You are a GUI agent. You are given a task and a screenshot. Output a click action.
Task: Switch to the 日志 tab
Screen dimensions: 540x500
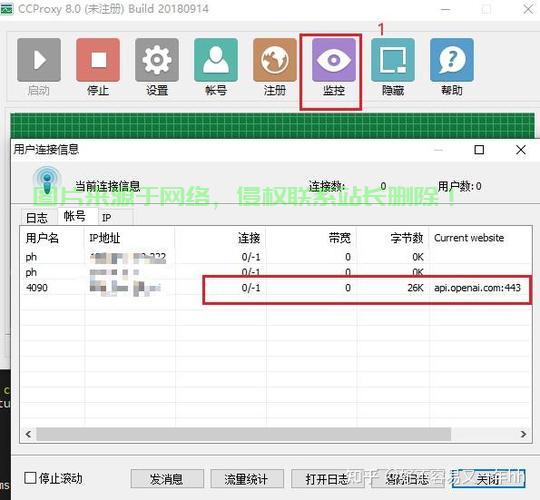[x=37, y=218]
